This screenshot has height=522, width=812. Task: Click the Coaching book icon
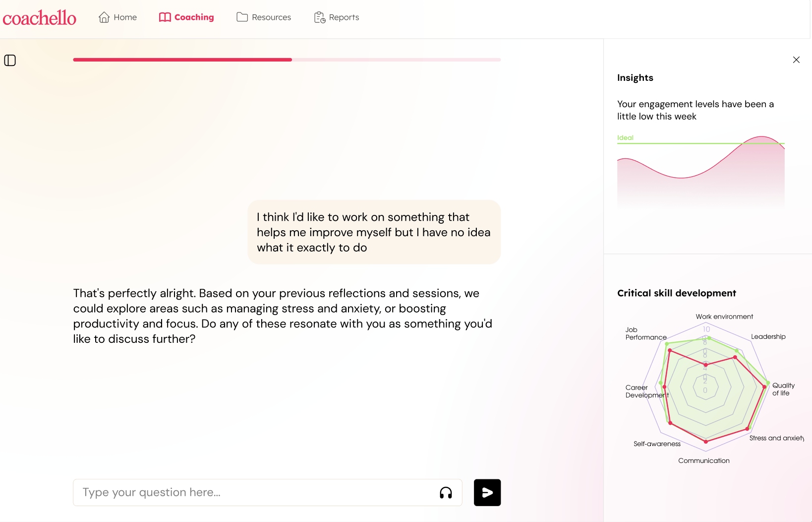point(165,17)
